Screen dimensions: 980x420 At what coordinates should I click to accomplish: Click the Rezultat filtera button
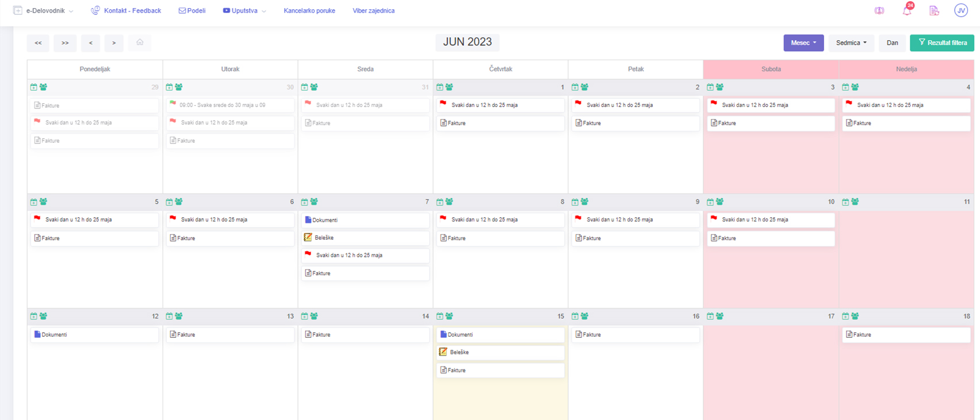pyautogui.click(x=941, y=43)
